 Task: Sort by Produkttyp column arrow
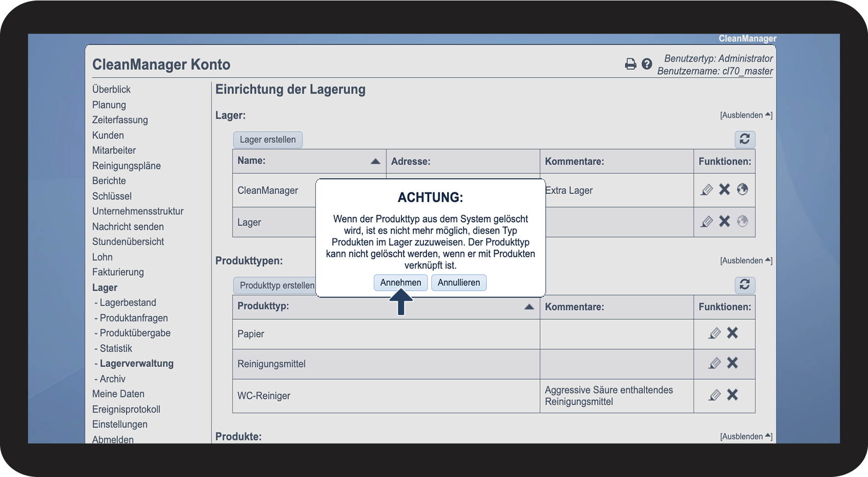pyautogui.click(x=529, y=307)
